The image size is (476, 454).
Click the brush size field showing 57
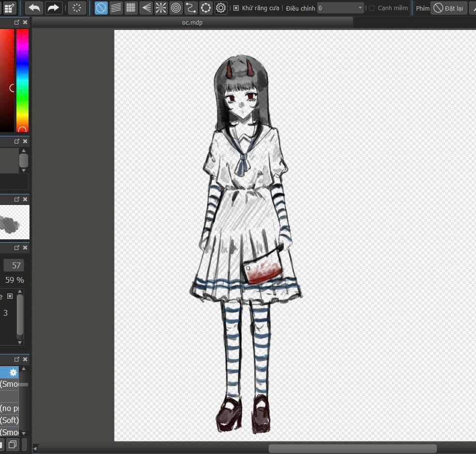[14, 265]
